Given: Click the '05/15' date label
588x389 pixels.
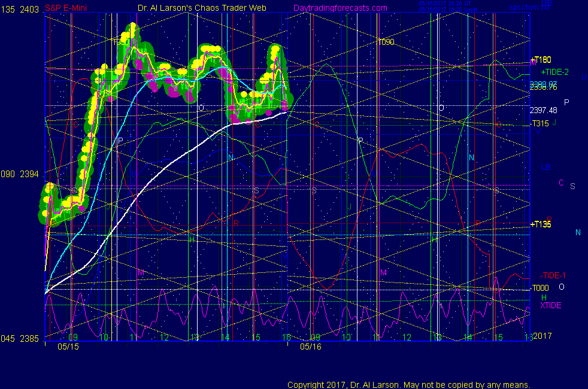Looking at the screenshot, I should click(68, 347).
